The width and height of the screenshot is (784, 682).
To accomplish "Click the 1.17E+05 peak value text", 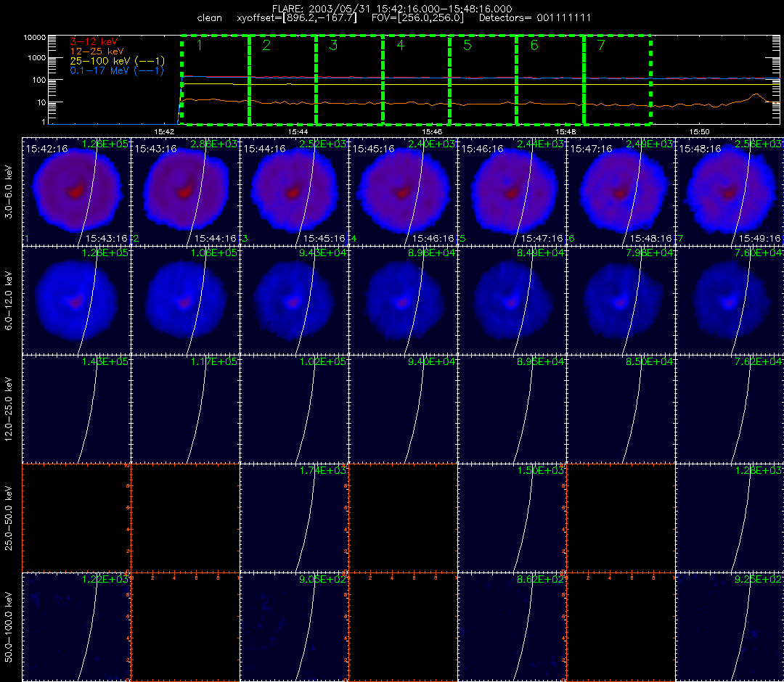I will pos(213,362).
